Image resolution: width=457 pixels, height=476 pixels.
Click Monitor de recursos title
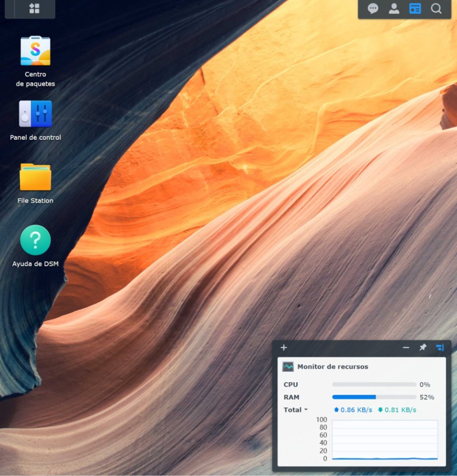pyautogui.click(x=333, y=367)
